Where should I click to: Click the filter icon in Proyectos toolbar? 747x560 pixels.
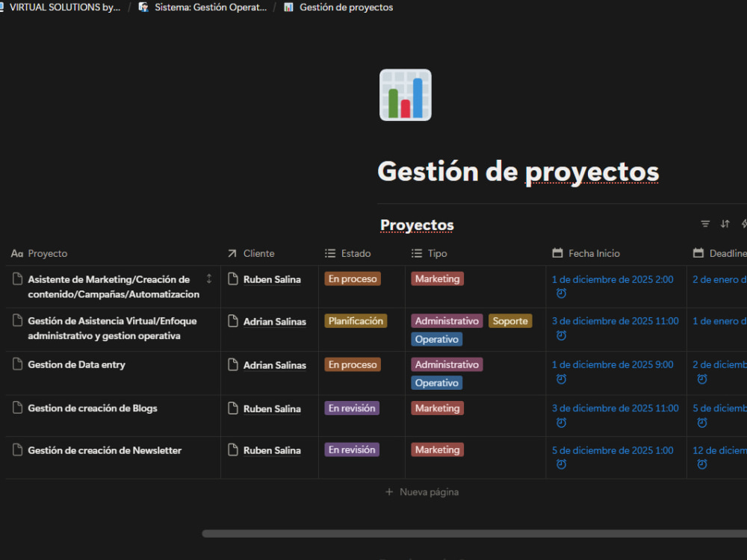[x=705, y=224]
